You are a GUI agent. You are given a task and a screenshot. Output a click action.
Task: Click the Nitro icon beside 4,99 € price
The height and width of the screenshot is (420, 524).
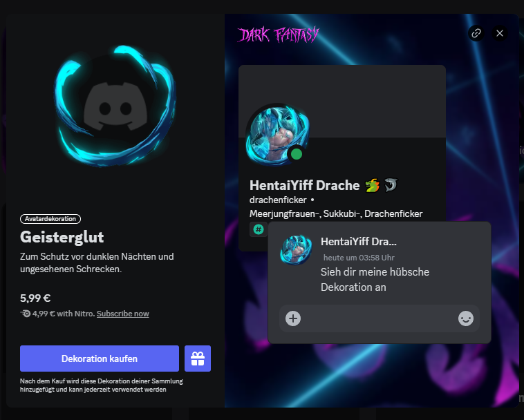(26, 314)
